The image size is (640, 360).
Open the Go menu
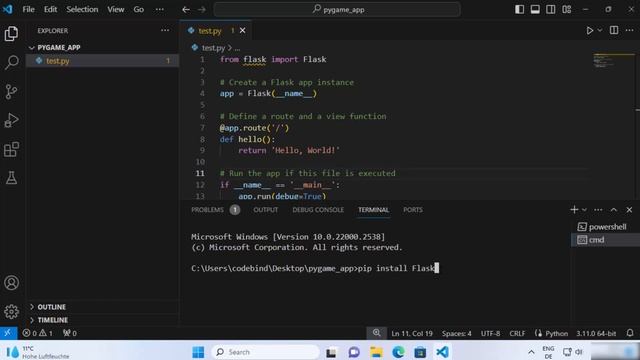coord(138,9)
